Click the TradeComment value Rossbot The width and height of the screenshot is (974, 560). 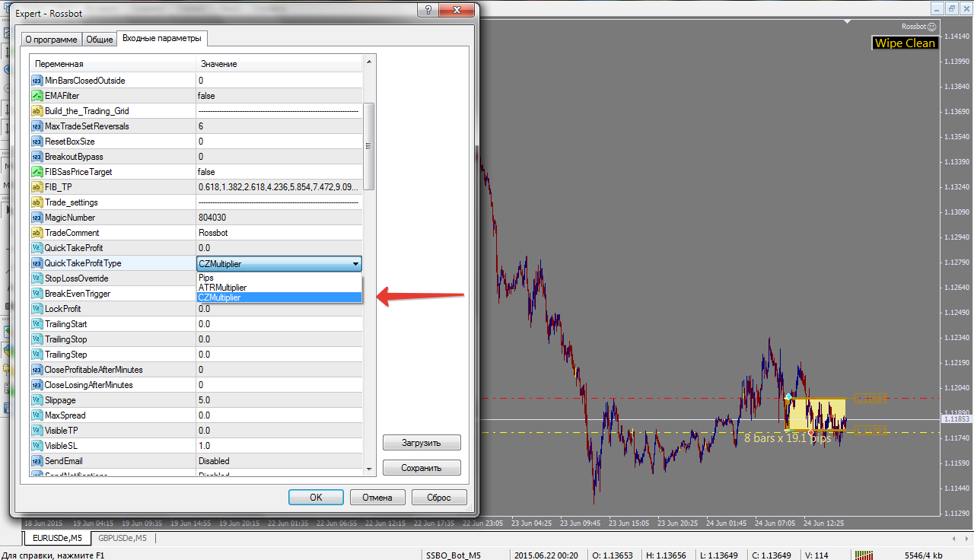279,233
